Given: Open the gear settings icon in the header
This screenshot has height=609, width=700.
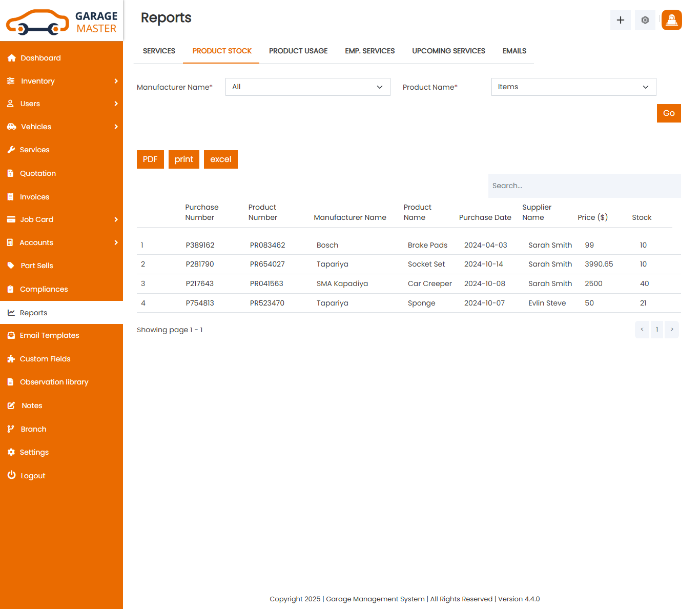Looking at the screenshot, I should point(645,20).
